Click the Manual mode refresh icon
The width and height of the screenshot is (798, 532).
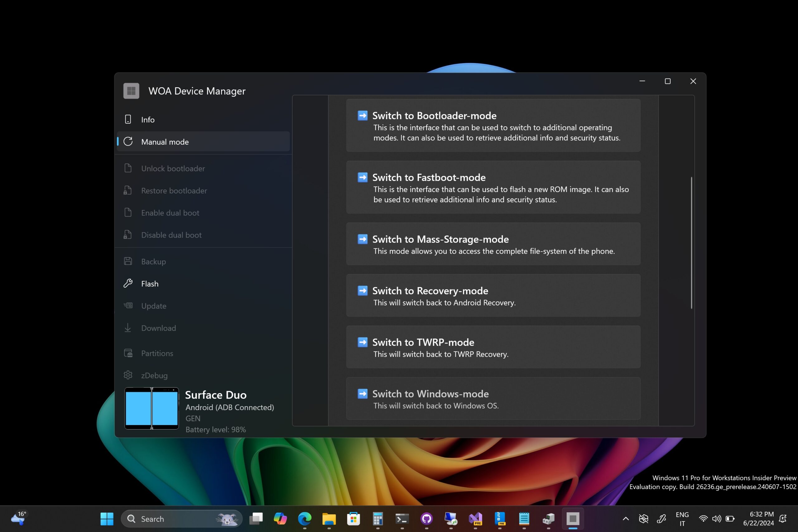click(128, 141)
